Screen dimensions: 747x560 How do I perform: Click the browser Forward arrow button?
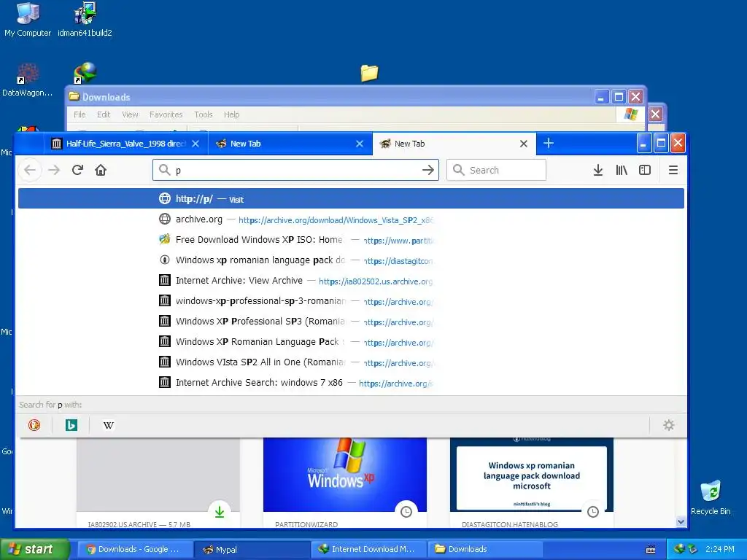pyautogui.click(x=54, y=170)
